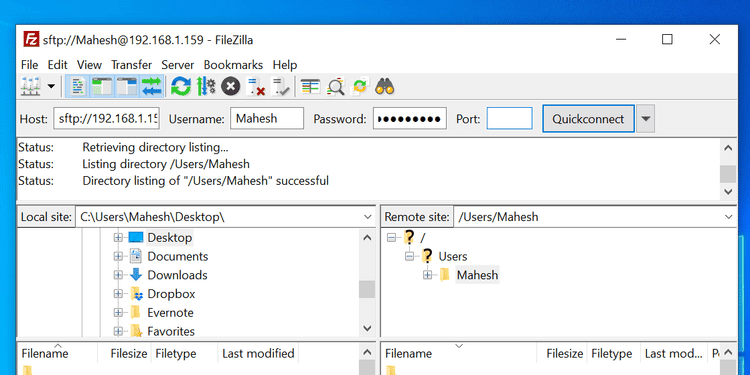Sort local files by Filesize column
The height and width of the screenshot is (375, 750).
point(125,354)
